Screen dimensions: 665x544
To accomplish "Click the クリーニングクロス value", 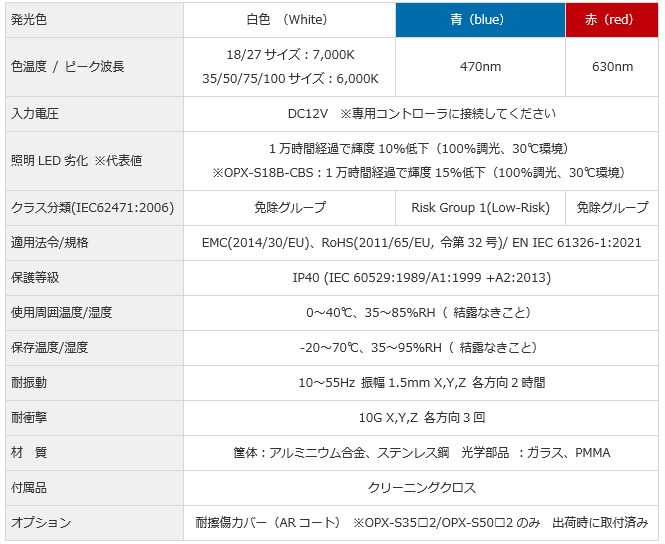I will (x=421, y=488).
